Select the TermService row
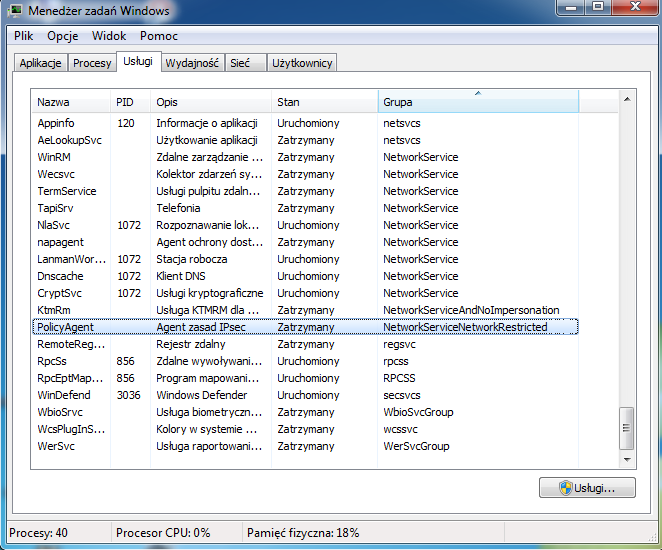This screenshot has width=662, height=550. click(305, 191)
